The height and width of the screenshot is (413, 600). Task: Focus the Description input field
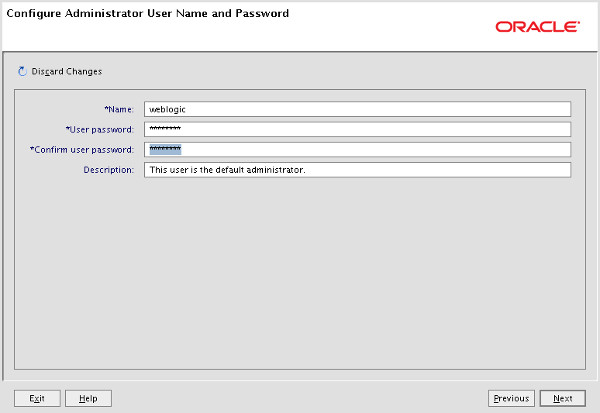pyautogui.click(x=357, y=170)
